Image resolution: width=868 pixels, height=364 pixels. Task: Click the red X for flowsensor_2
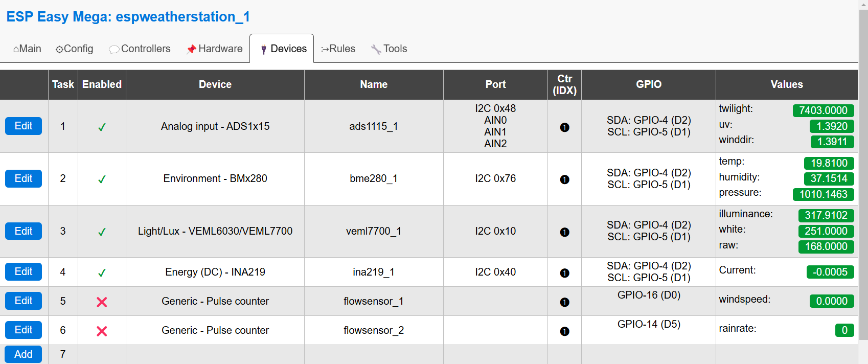(x=102, y=331)
